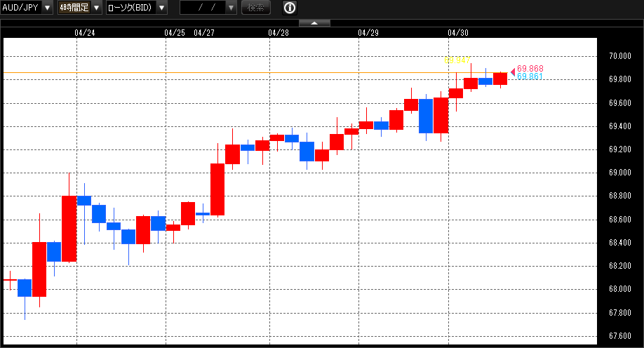Click the 04/25 date label
644x348 pixels.
coord(175,32)
